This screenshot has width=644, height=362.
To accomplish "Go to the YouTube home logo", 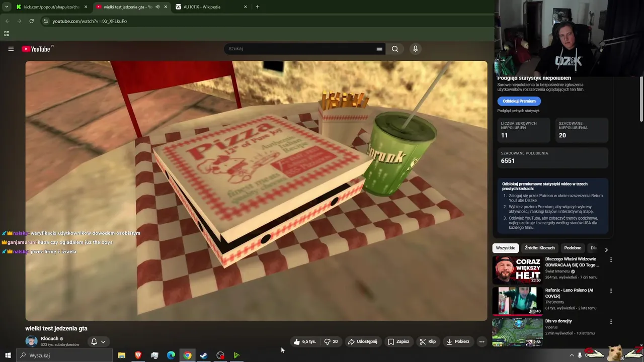I will coord(37,49).
